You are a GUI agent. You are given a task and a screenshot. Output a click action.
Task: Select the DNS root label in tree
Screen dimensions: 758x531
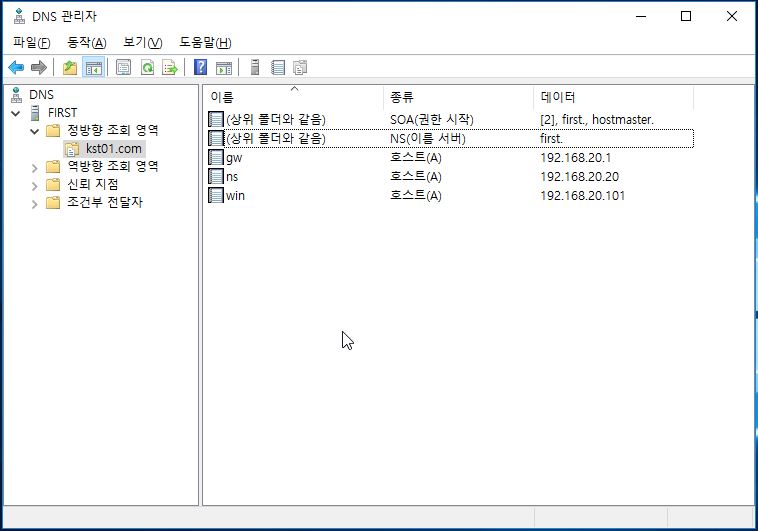tap(42, 95)
